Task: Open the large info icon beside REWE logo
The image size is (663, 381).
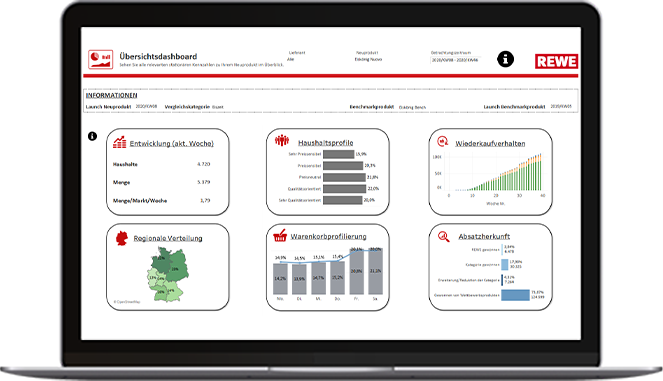Action: (x=505, y=59)
